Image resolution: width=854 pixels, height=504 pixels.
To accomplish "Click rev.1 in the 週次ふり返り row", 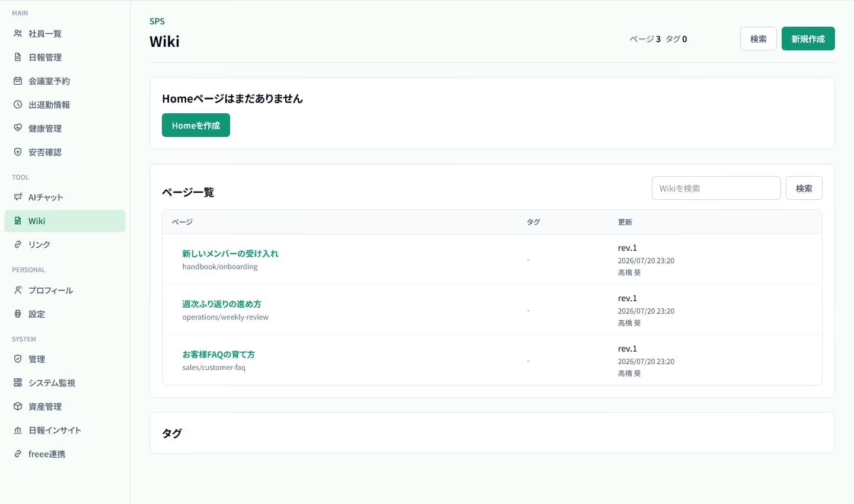I will pyautogui.click(x=627, y=298).
